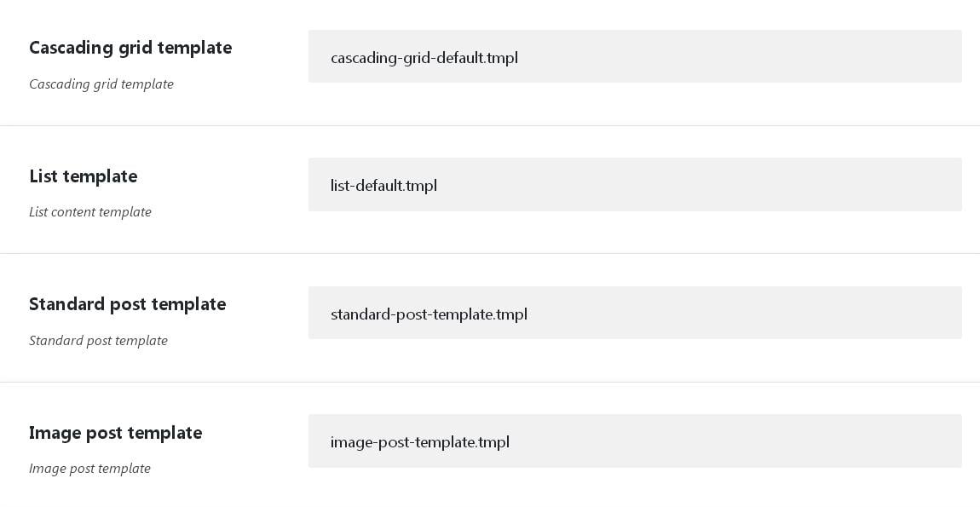Click the divider above the Image post template row
Viewport: 980px width, 507px height.
pyautogui.click(x=490, y=383)
